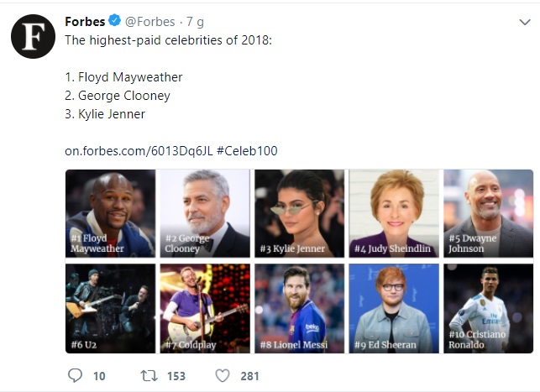This screenshot has height=392, width=540.
Task: Open the on.forbes.com/6013Dq6JL link
Action: pyautogui.click(x=139, y=151)
